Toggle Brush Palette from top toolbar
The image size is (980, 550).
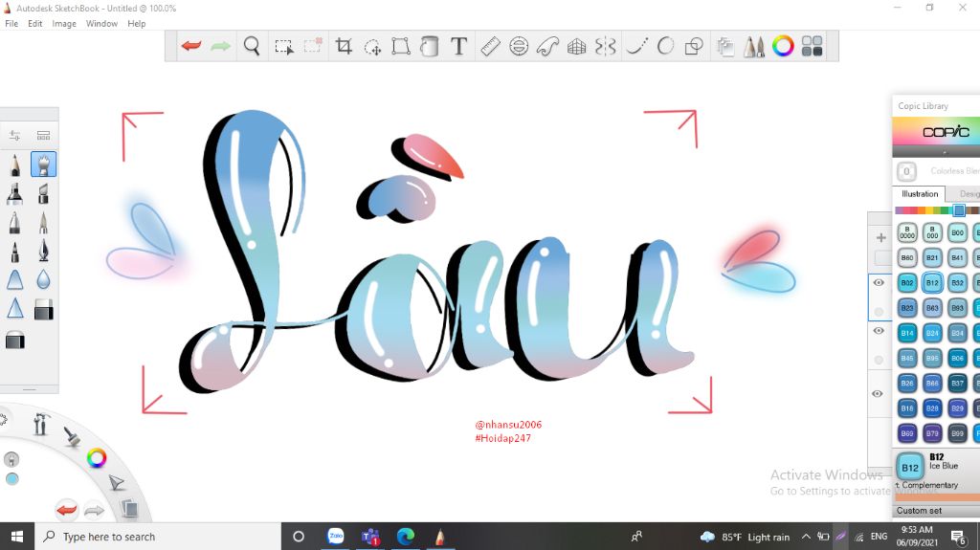[x=754, y=46]
